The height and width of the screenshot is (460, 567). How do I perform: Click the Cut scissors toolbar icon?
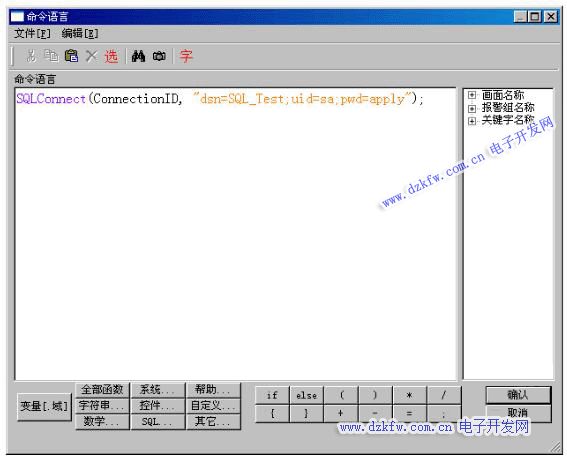click(x=31, y=56)
